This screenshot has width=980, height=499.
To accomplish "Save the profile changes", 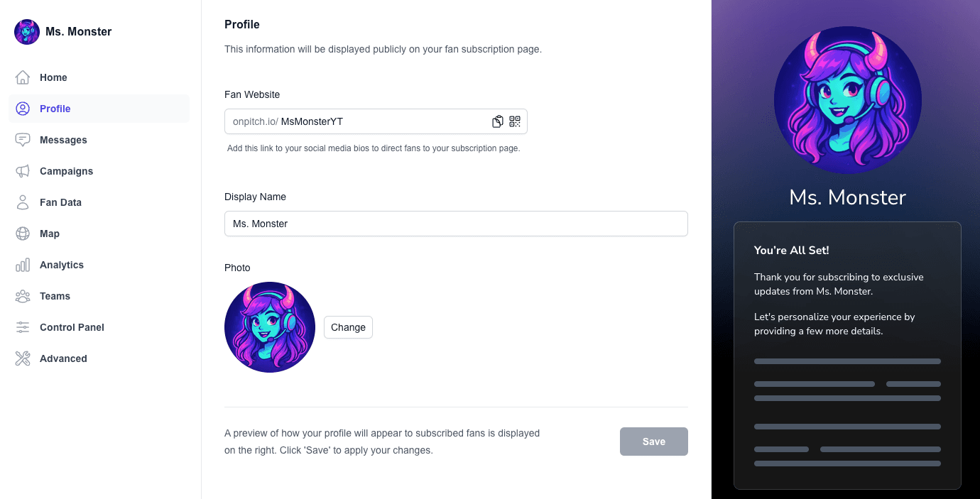I will [653, 441].
